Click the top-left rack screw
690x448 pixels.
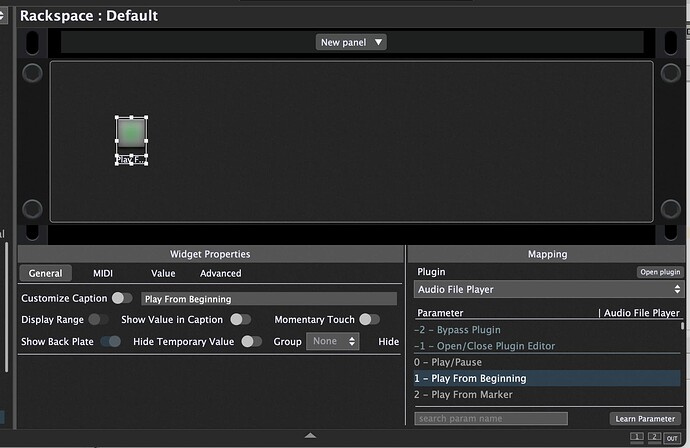tap(32, 73)
